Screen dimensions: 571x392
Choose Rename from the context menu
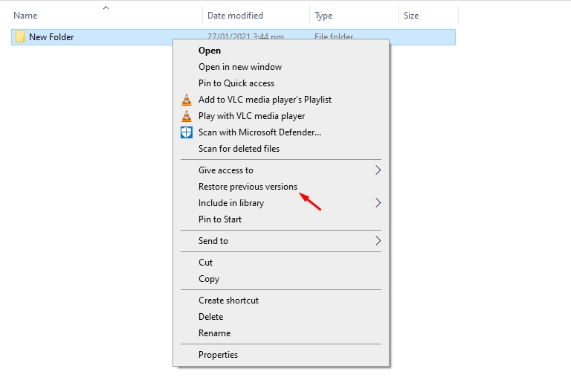point(214,333)
